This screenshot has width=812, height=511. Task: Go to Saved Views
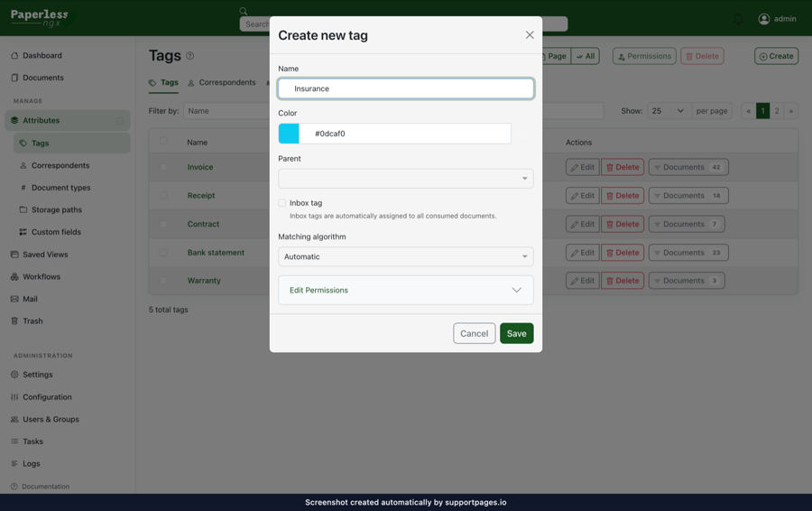[45, 255]
